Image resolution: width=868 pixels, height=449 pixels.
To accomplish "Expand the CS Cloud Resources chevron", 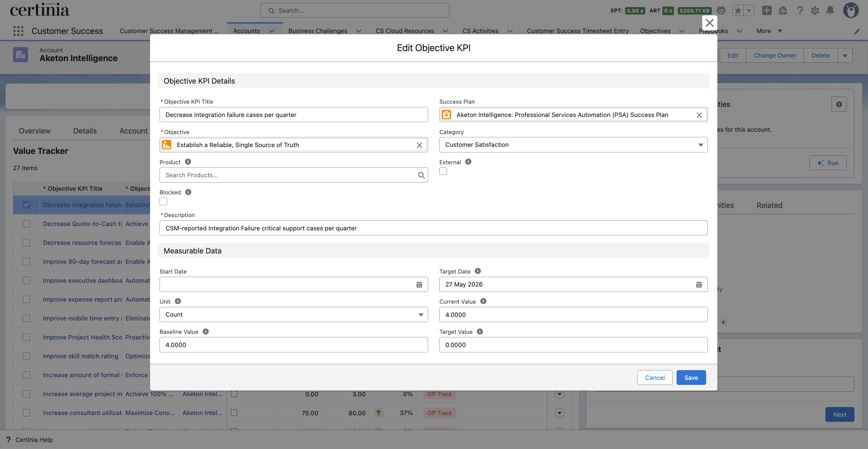I will click(446, 31).
